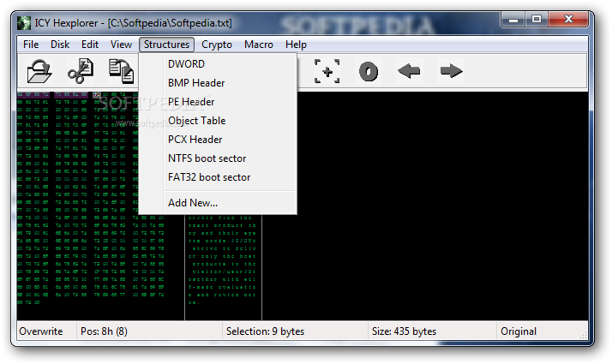Select NTFS boot sector structure
612x364 pixels.
click(218, 158)
